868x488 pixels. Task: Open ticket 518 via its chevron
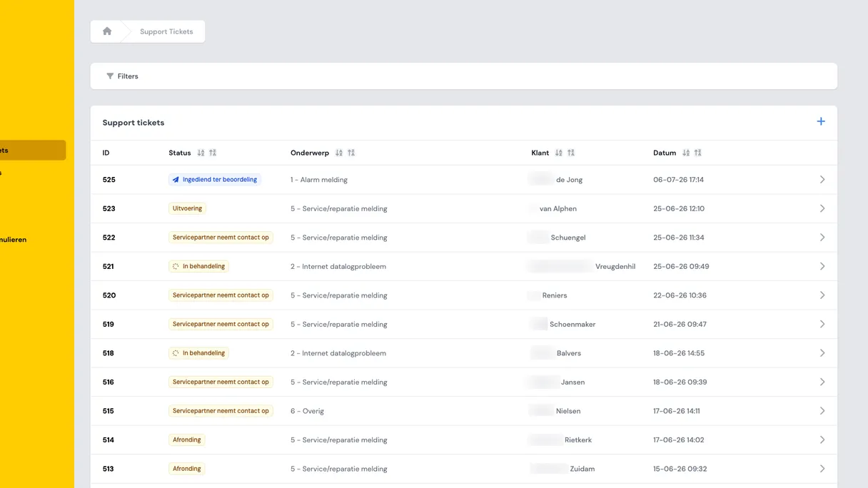(822, 353)
